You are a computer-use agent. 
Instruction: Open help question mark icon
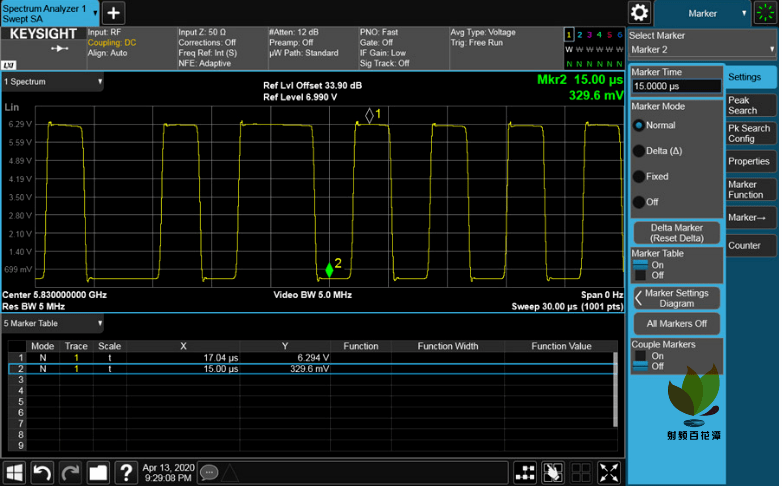pos(126,472)
